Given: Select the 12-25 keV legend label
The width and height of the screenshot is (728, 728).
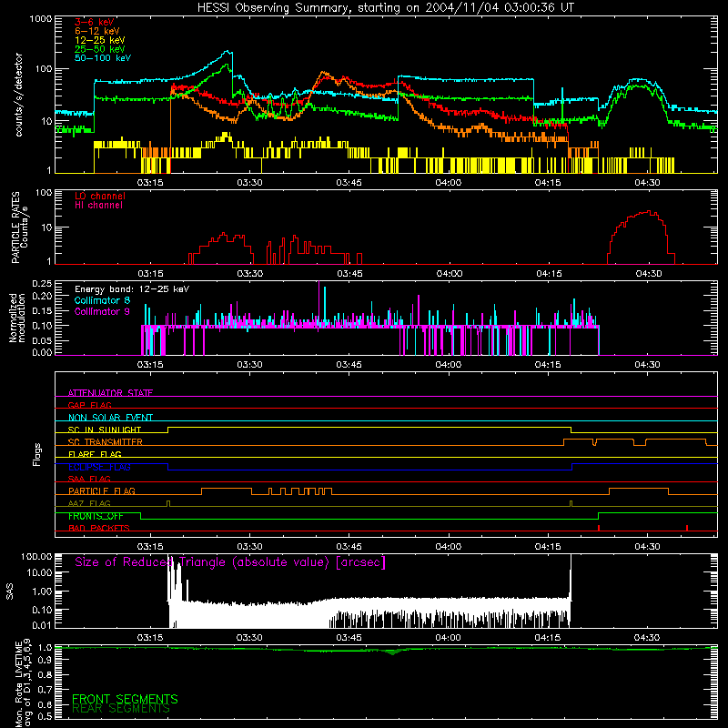Looking at the screenshot, I should coord(100,40).
